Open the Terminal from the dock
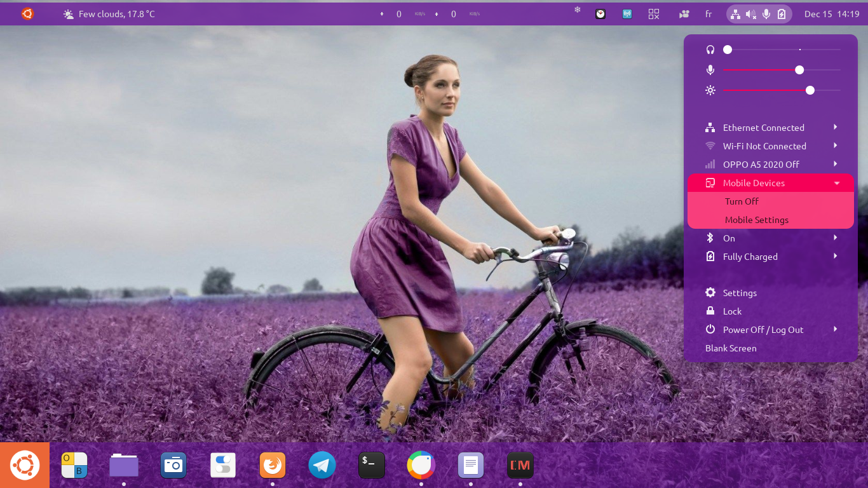Viewport: 868px width, 488px height. [x=372, y=465]
